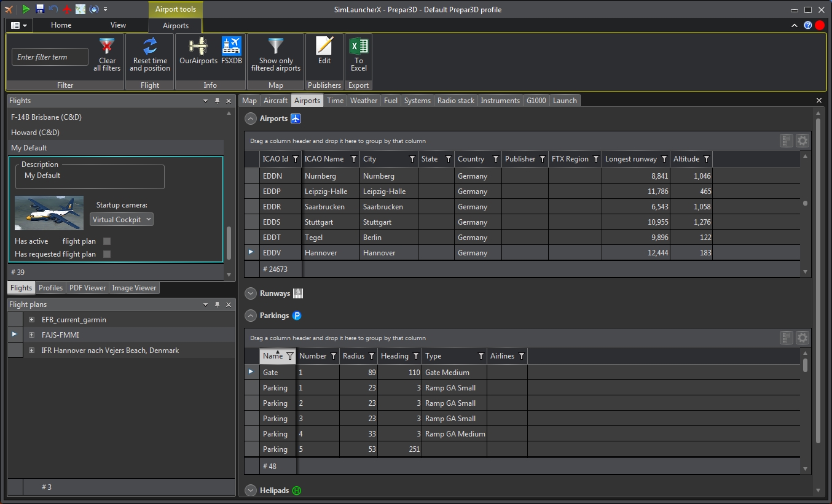Pin the Flights panel
Viewport: 832px width, 504px height.
point(217,101)
